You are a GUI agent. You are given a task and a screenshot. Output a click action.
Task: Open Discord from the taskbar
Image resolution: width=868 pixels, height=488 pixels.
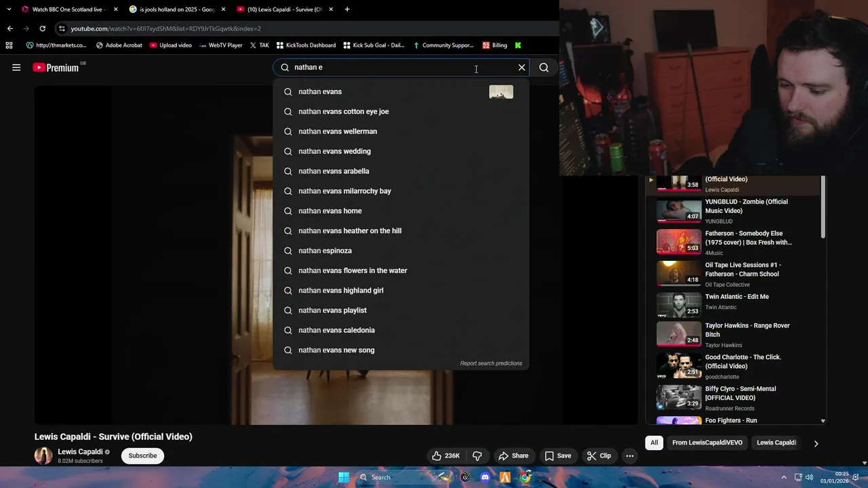485,477
